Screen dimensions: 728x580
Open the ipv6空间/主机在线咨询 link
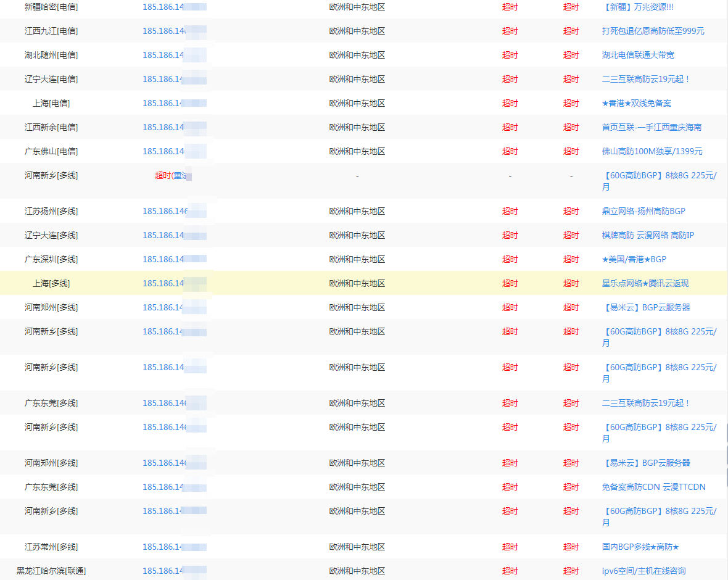(643, 571)
